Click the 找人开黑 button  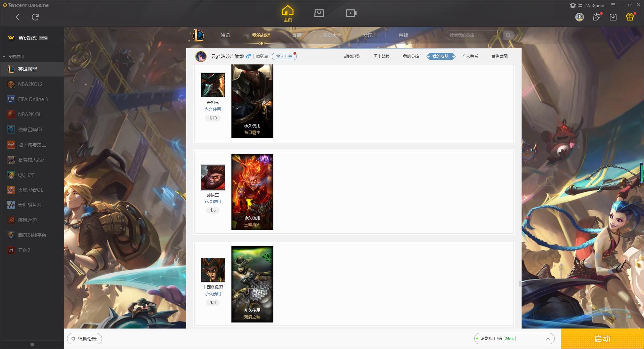pyautogui.click(x=284, y=56)
